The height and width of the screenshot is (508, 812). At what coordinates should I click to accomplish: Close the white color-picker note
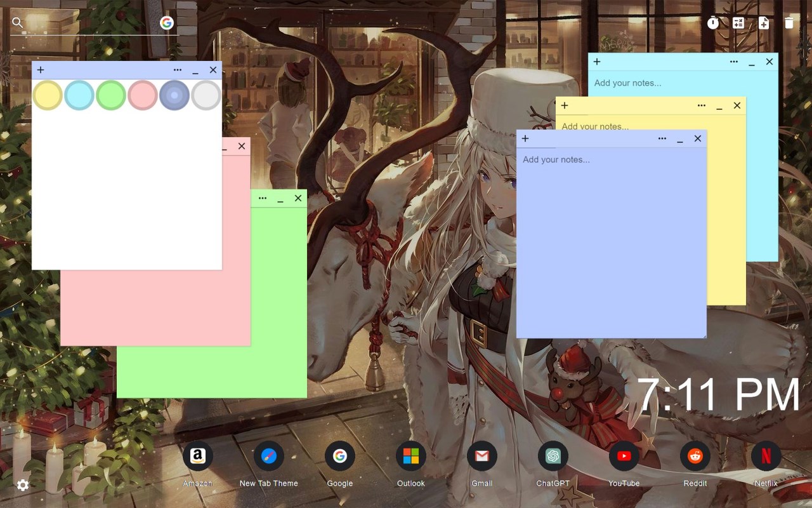213,70
